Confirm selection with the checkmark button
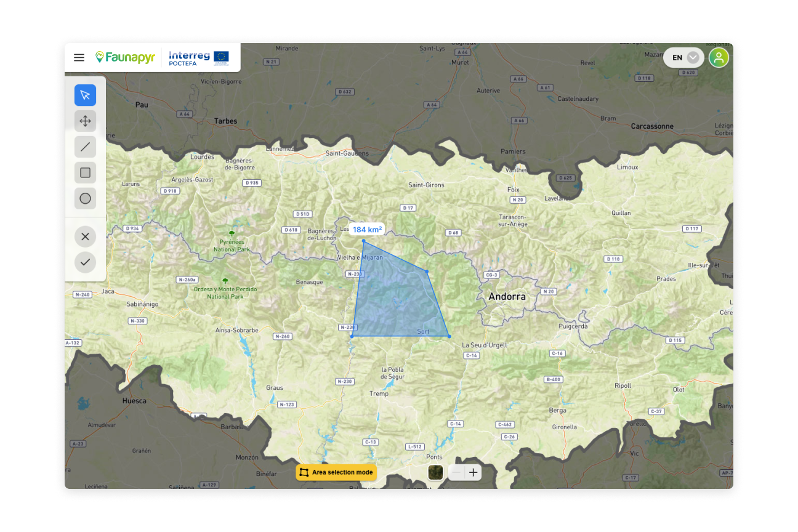Viewport: 798px width, 532px height. (85, 262)
